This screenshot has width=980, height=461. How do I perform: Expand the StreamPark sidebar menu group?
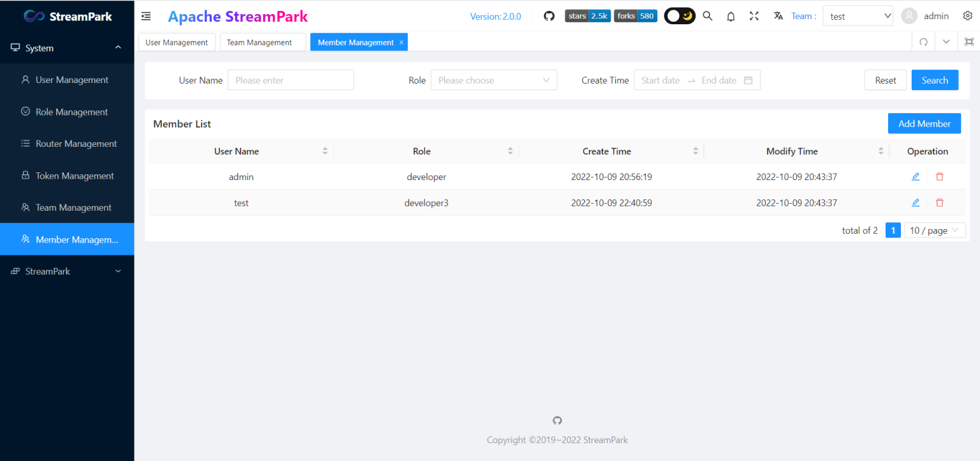pyautogui.click(x=67, y=271)
